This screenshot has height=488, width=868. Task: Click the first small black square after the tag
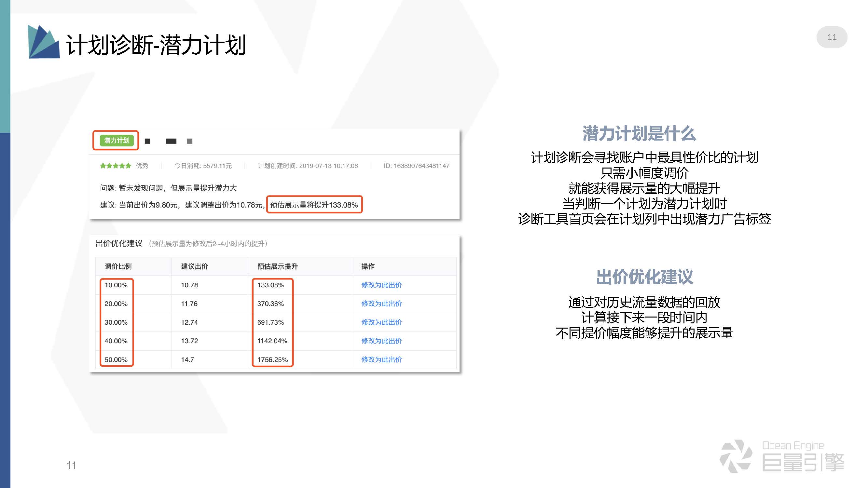[147, 141]
